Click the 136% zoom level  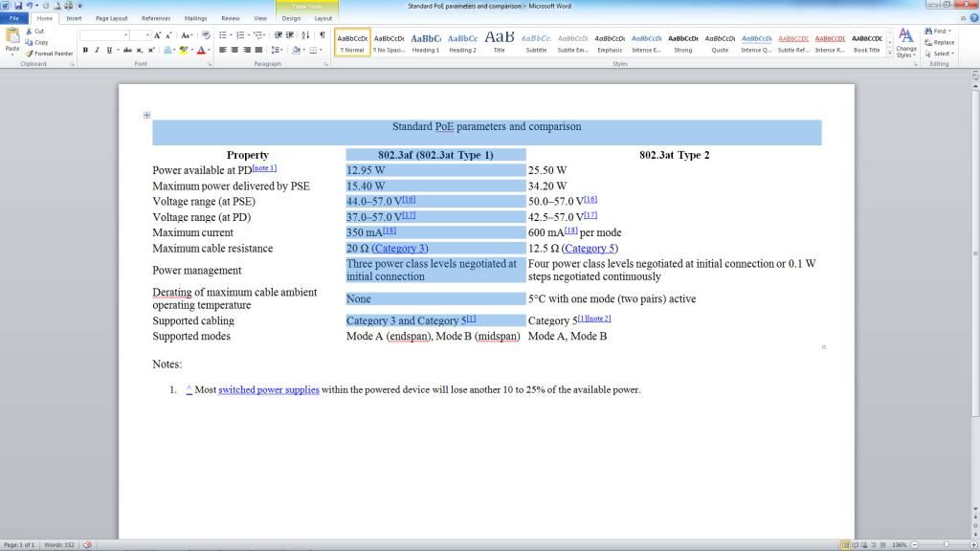coord(899,544)
